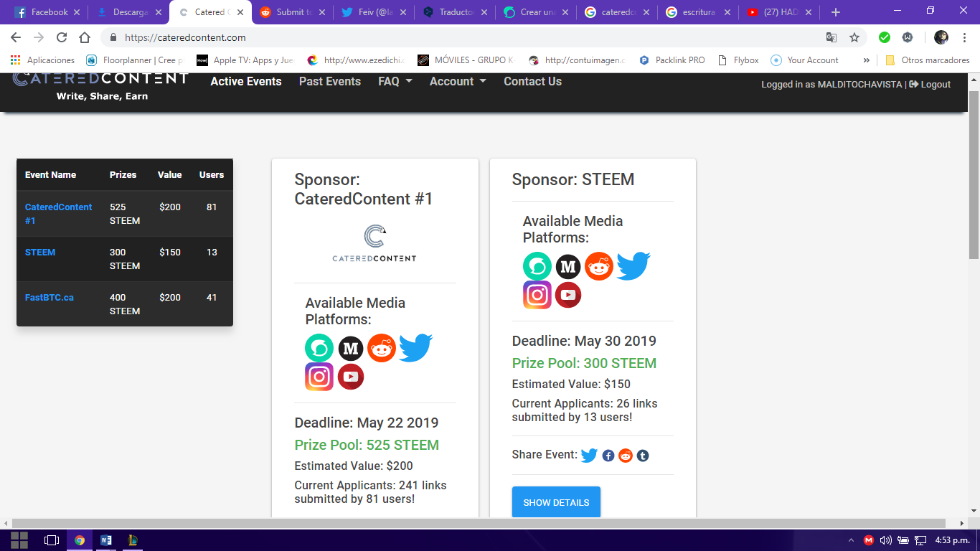Click the 'Deadline: May 22 2019' text
The width and height of the screenshot is (980, 551).
tap(367, 423)
